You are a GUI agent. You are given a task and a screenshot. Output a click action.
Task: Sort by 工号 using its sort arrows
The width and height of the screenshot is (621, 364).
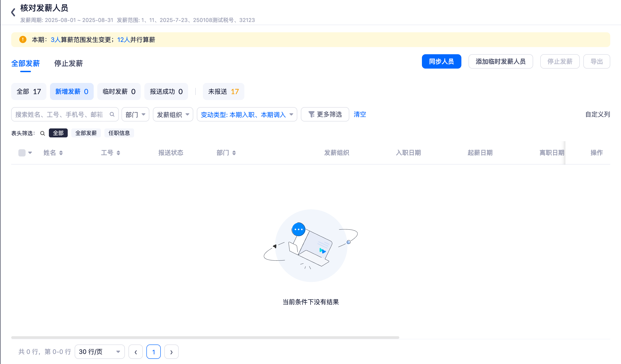pyautogui.click(x=118, y=153)
